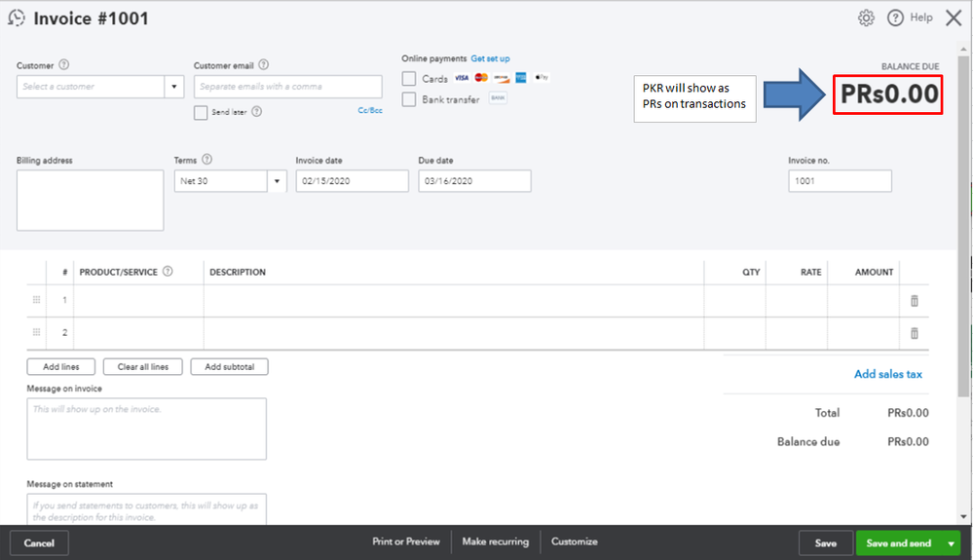Click the Customer email field
This screenshot has height=560, width=973.
coord(288,87)
